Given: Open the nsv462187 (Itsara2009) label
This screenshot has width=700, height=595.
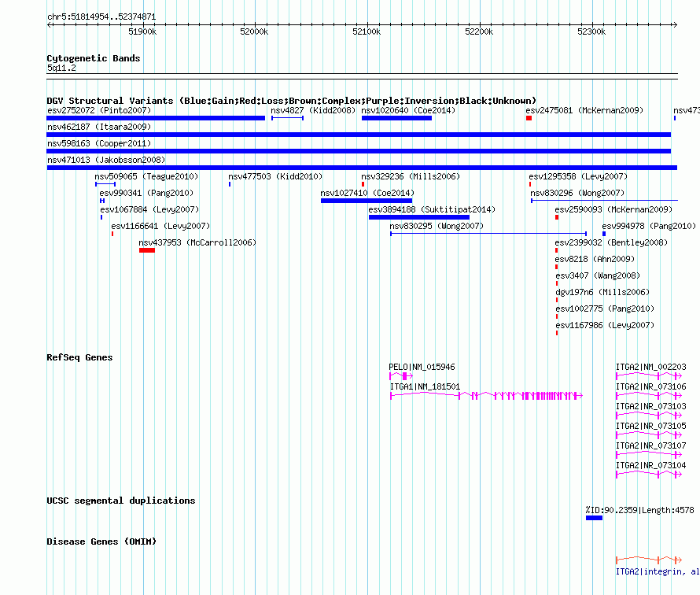Looking at the screenshot, I should click(x=99, y=127).
